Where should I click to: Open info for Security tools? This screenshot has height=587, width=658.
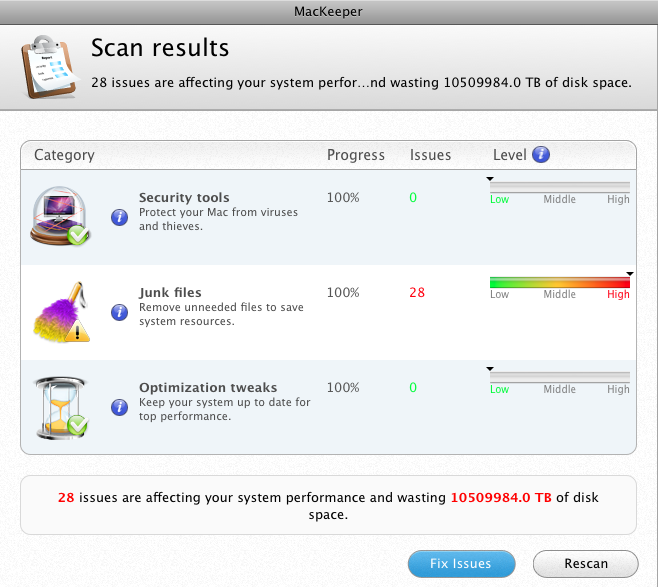pyautogui.click(x=119, y=217)
